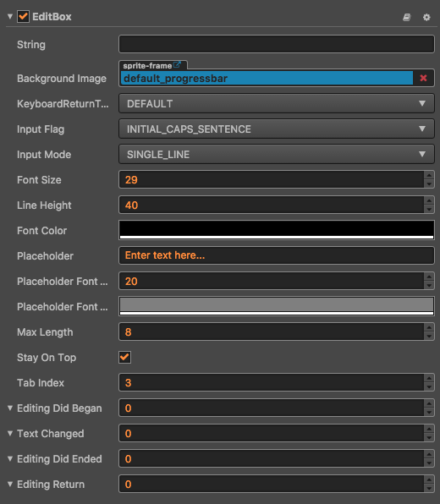Increase Placeholder Font Size with up arrow
Screen dimensions: 440x504
tap(429, 277)
